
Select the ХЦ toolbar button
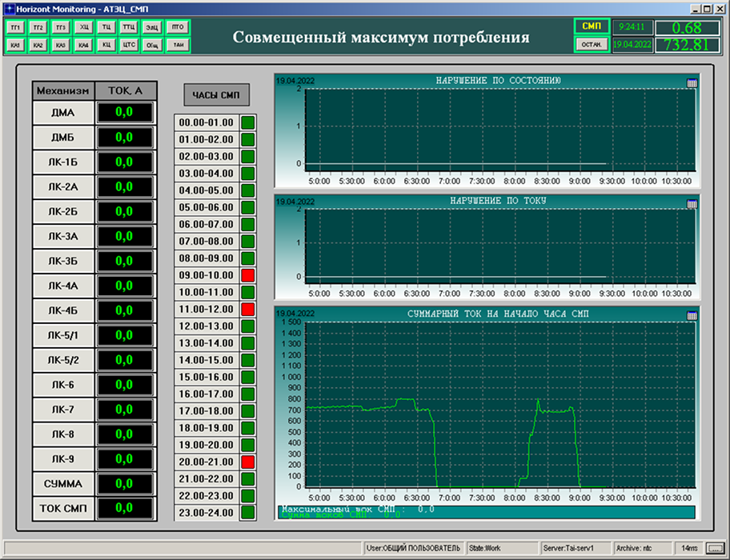pyautogui.click(x=84, y=27)
